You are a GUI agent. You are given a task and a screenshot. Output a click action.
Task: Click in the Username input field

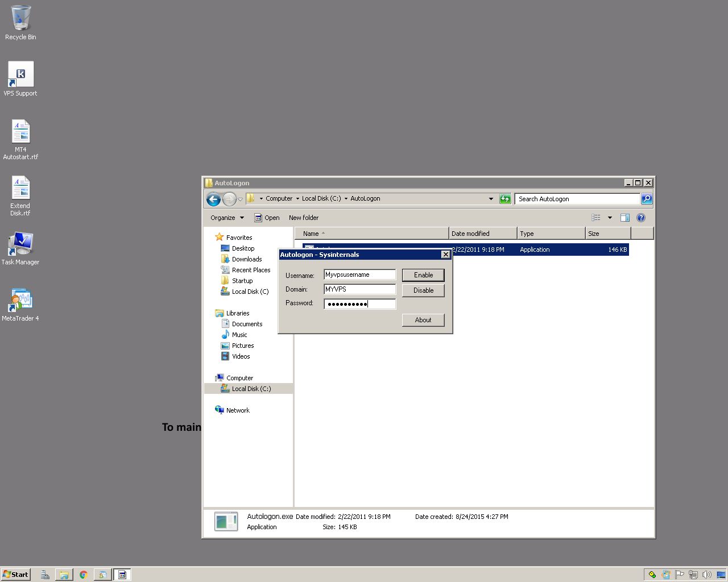click(359, 275)
